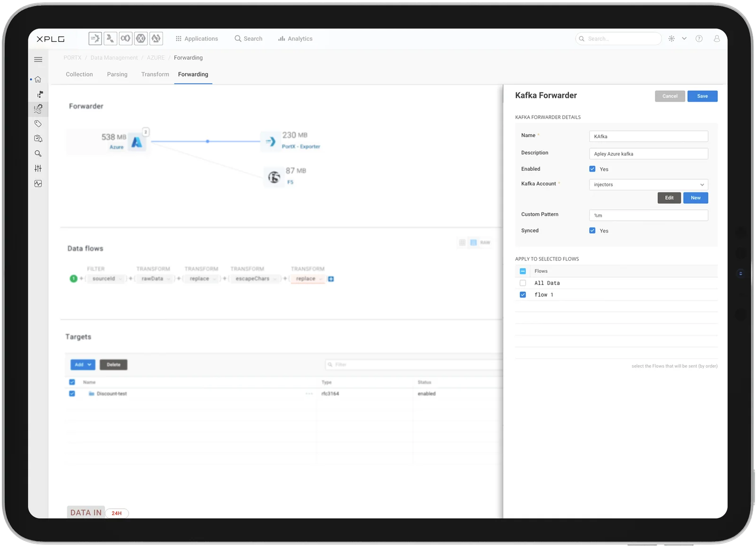Uncheck the Discount-test target checkbox
The width and height of the screenshot is (756, 547).
click(72, 394)
